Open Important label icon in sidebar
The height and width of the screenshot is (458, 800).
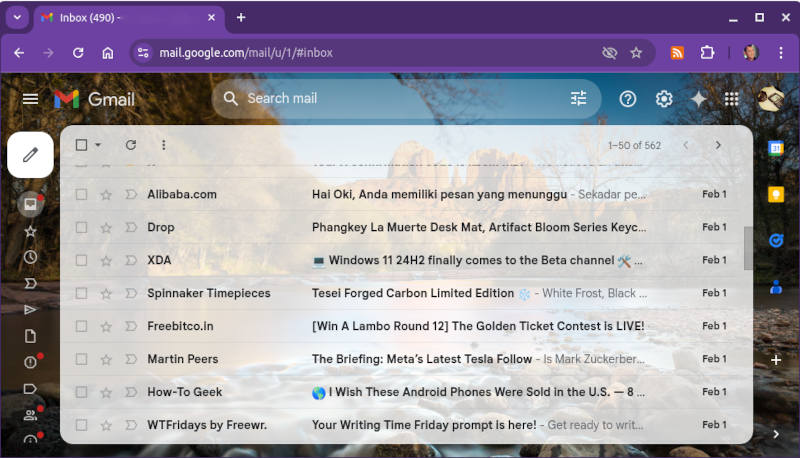pyautogui.click(x=31, y=283)
